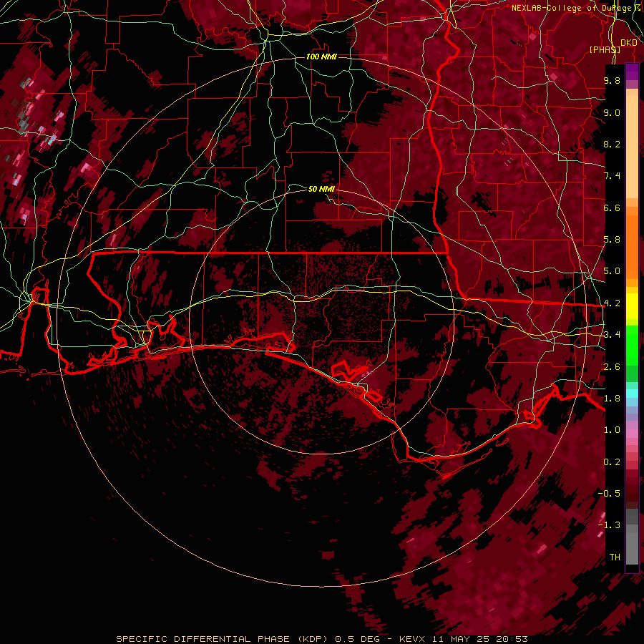Screen dimensions: 644x644
Task: Click the 2.6 scale label
Action: tap(612, 367)
